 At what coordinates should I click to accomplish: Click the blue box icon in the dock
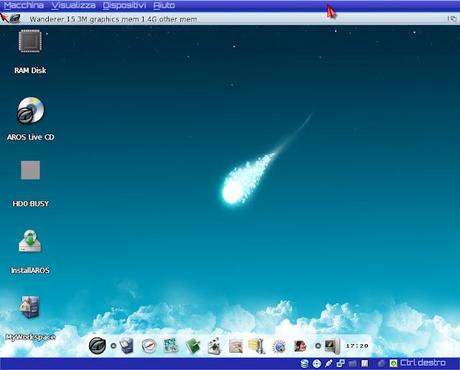pos(127,346)
